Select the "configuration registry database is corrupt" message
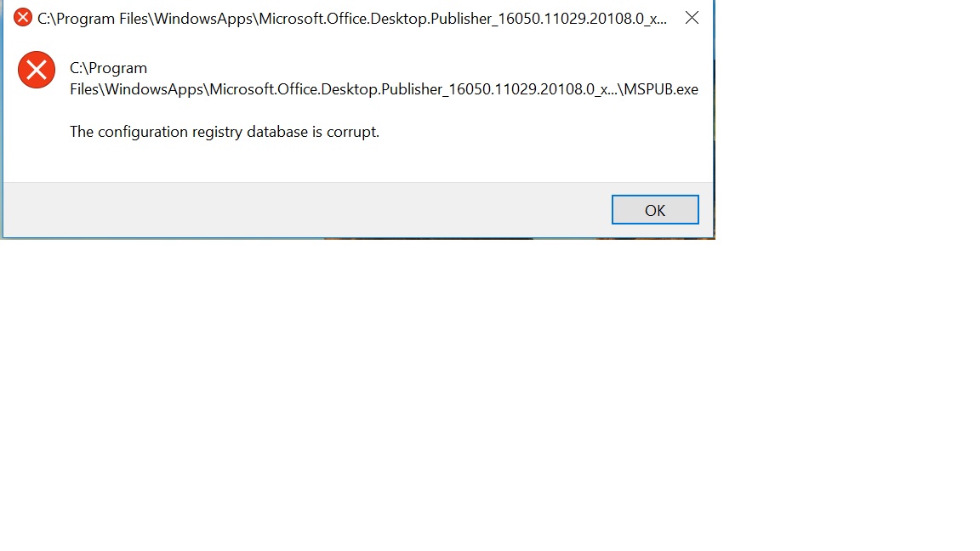The image size is (980, 551). [225, 132]
